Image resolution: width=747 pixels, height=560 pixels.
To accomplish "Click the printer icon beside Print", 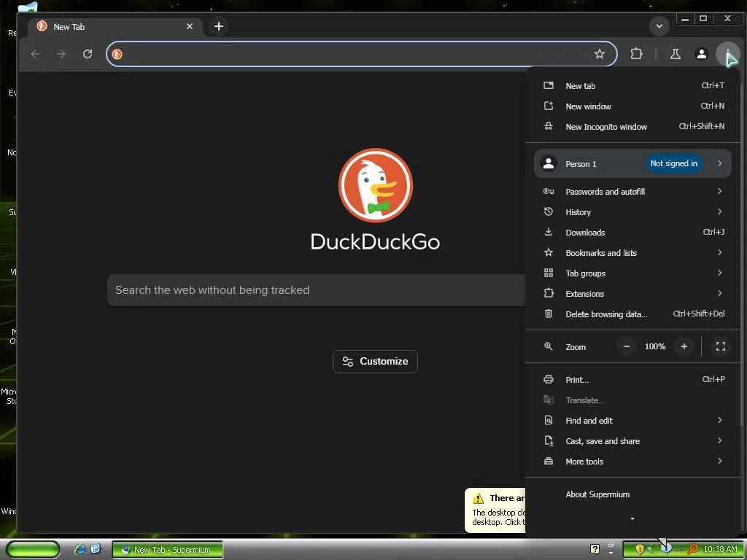I will [x=549, y=379].
